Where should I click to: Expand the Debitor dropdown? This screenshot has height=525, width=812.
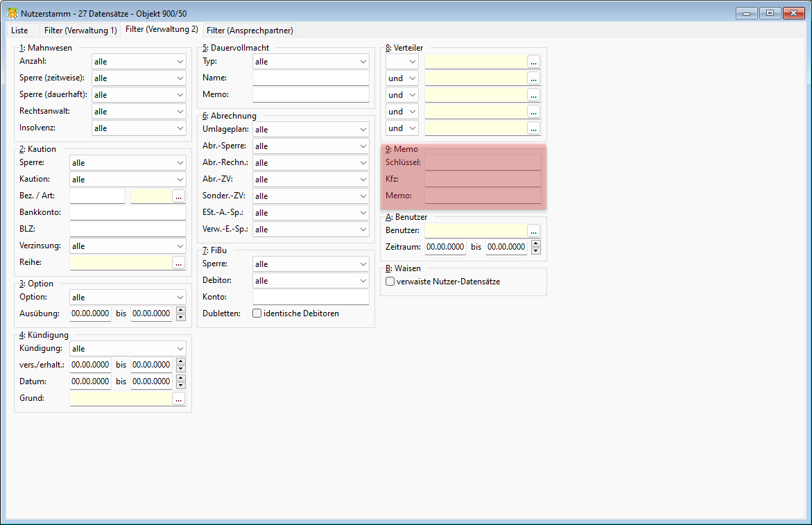coord(311,281)
